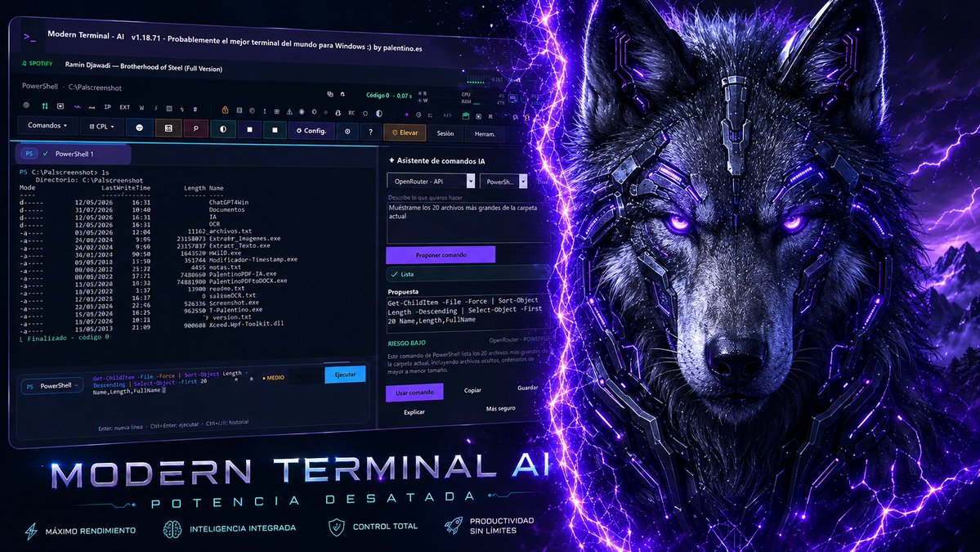Click the clock icon next to the purple diamond
This screenshot has width=980, height=552.
[x=418, y=115]
